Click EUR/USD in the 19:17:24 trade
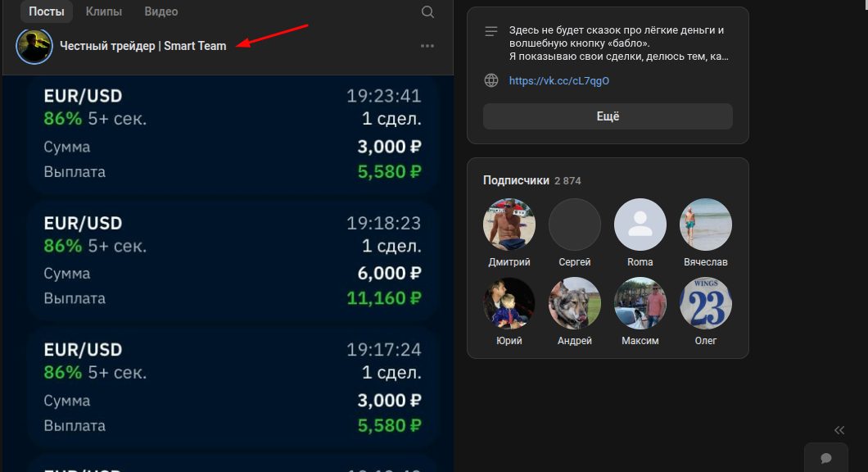The image size is (868, 472). pyautogui.click(x=83, y=350)
